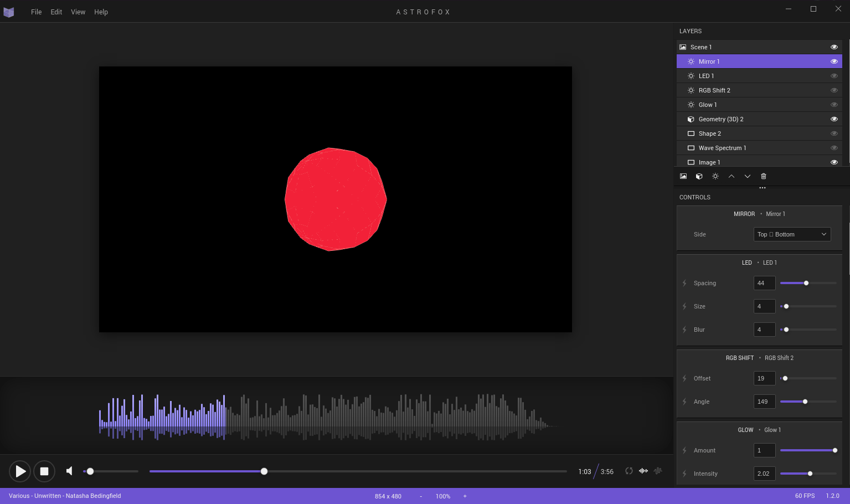Toggle reactor for RGB Offset

[685, 378]
